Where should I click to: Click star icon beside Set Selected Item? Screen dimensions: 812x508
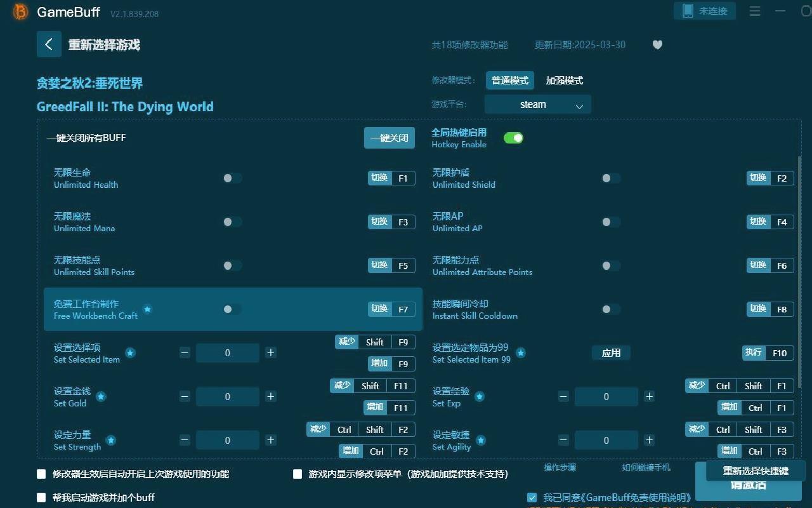click(x=130, y=353)
